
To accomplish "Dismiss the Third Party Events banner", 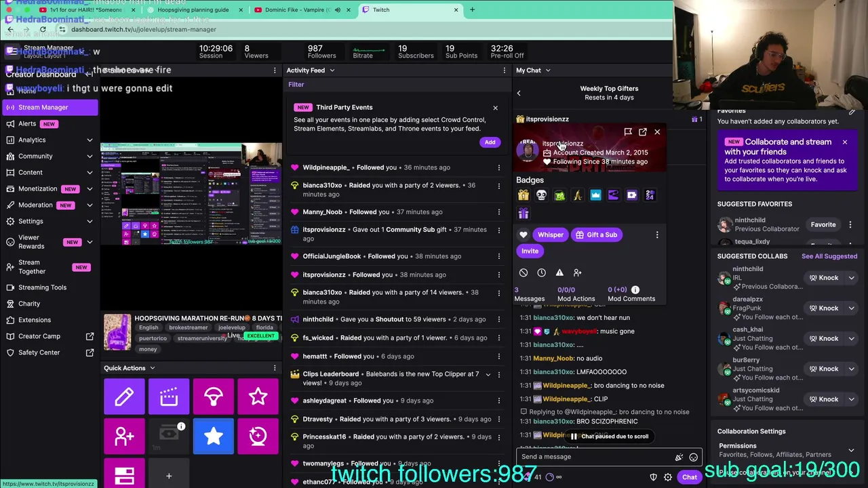I will point(495,108).
